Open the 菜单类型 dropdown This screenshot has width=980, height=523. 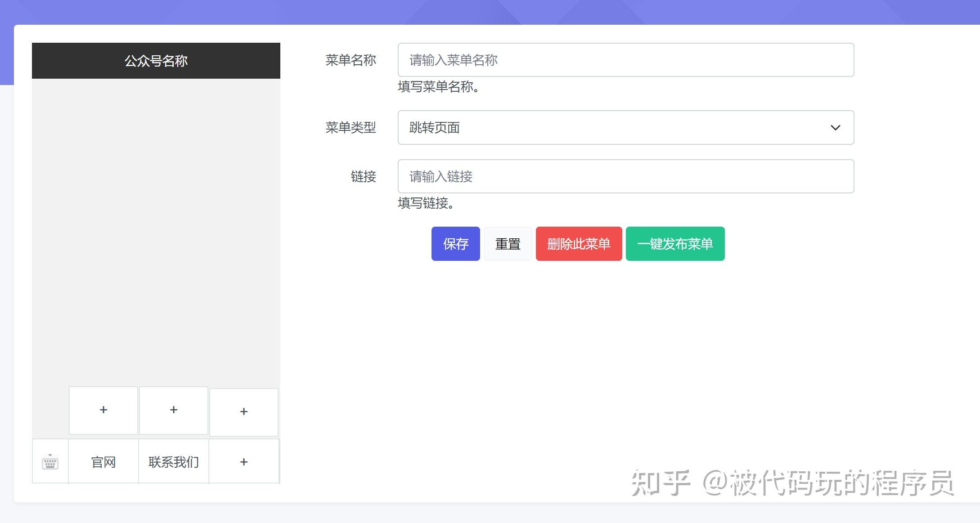pyautogui.click(x=625, y=127)
